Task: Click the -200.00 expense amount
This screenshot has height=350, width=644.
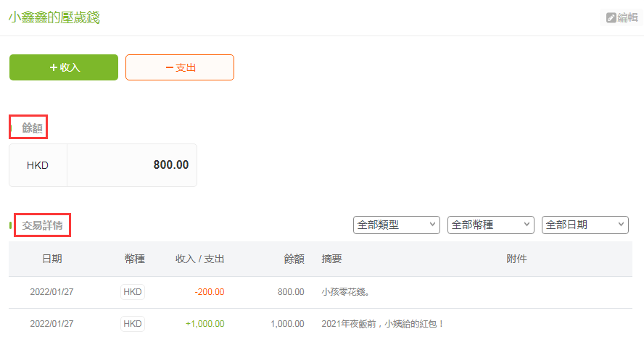Action: tap(210, 292)
